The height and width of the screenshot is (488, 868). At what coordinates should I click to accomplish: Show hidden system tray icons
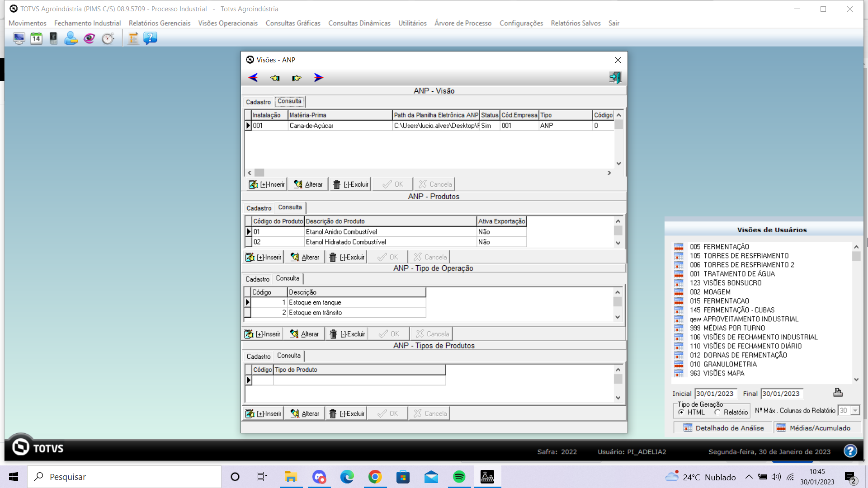tap(749, 477)
